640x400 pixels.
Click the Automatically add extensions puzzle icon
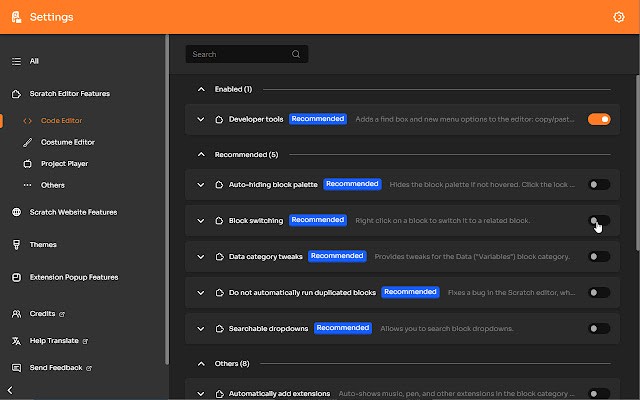219,394
